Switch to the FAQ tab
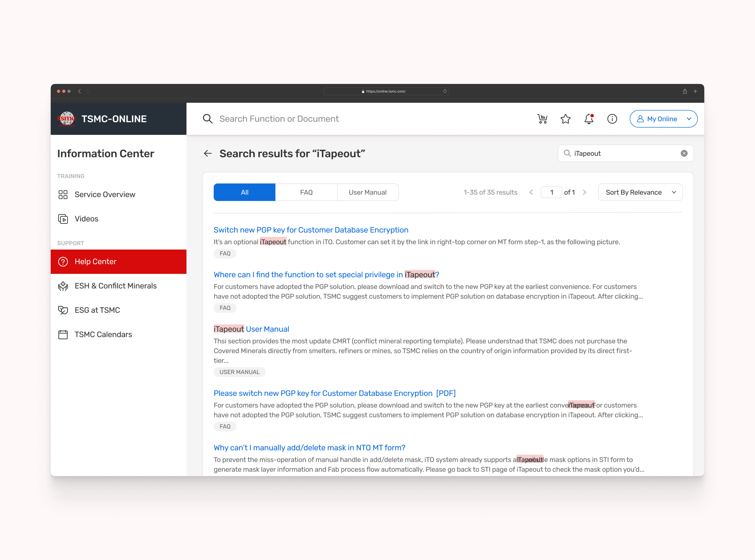This screenshot has height=560, width=755. [x=306, y=192]
